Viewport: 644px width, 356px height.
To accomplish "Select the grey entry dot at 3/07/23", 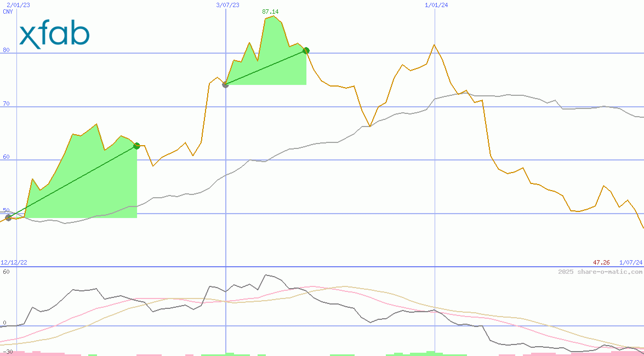I will [225, 84].
